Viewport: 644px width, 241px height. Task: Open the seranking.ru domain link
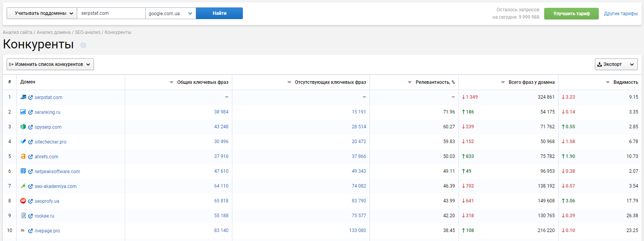click(x=48, y=112)
